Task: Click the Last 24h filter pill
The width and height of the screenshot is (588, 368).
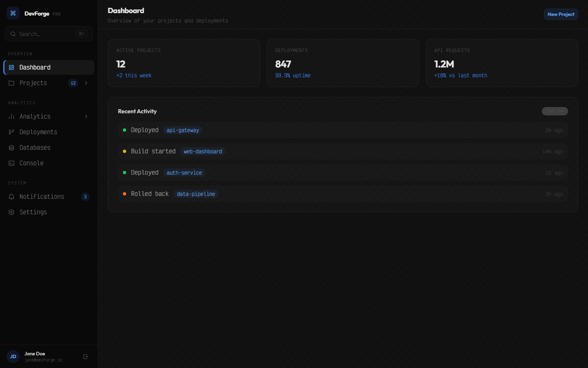Action: tap(555, 111)
